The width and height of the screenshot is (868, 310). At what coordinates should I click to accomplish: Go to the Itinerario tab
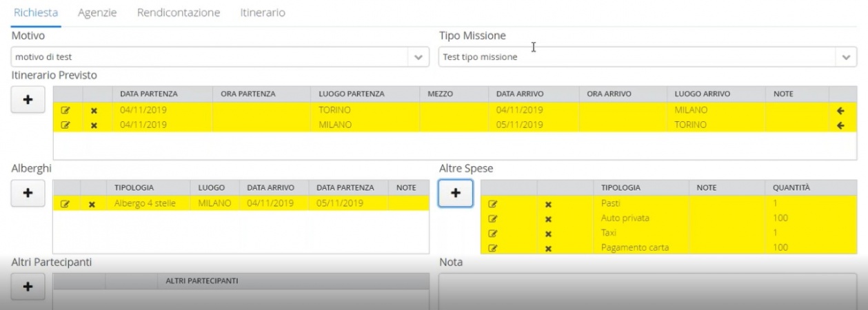263,13
